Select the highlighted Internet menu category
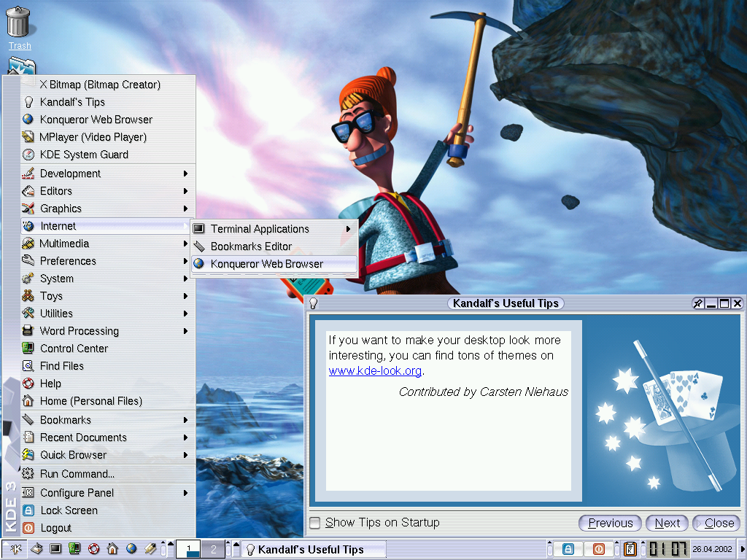Viewport: 747px width, 560px height. (108, 226)
